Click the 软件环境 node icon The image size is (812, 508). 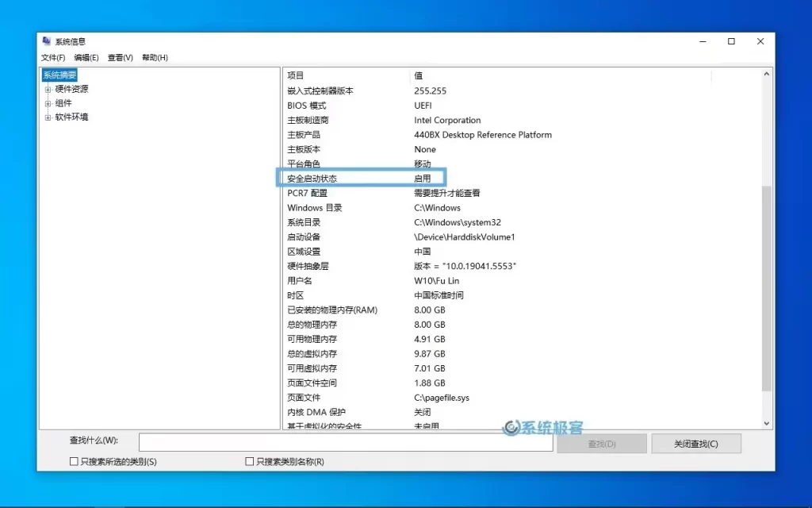coord(48,117)
